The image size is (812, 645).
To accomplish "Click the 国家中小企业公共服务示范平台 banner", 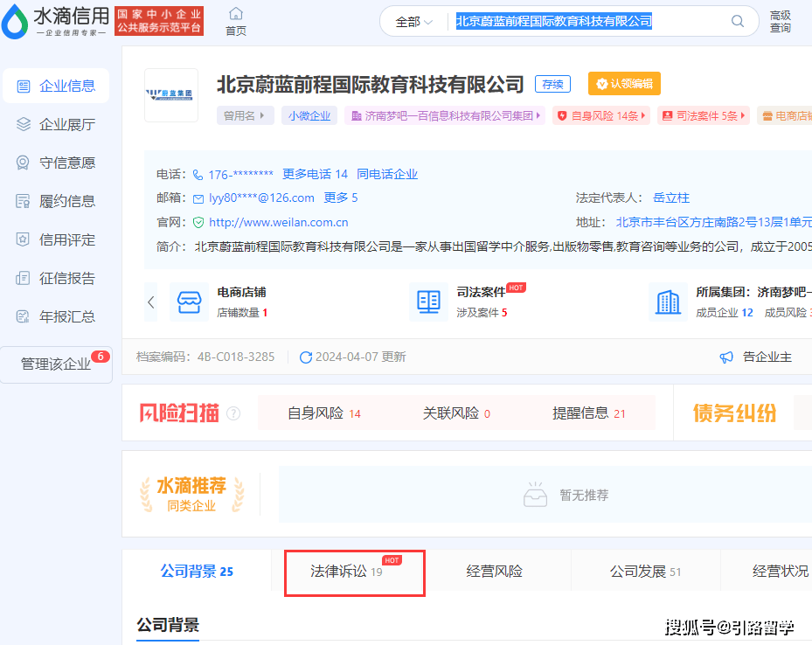I will tap(159, 21).
